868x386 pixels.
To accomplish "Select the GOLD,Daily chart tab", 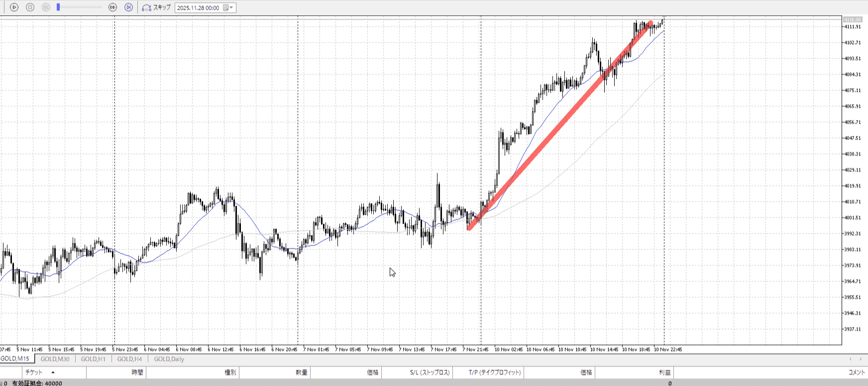I will click(x=169, y=359).
